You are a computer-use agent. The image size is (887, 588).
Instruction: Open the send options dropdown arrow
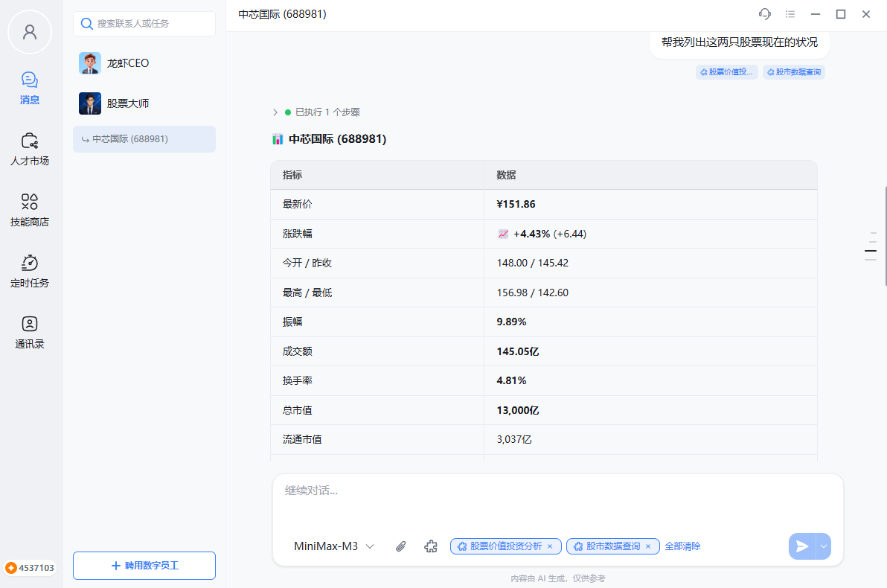click(x=824, y=546)
